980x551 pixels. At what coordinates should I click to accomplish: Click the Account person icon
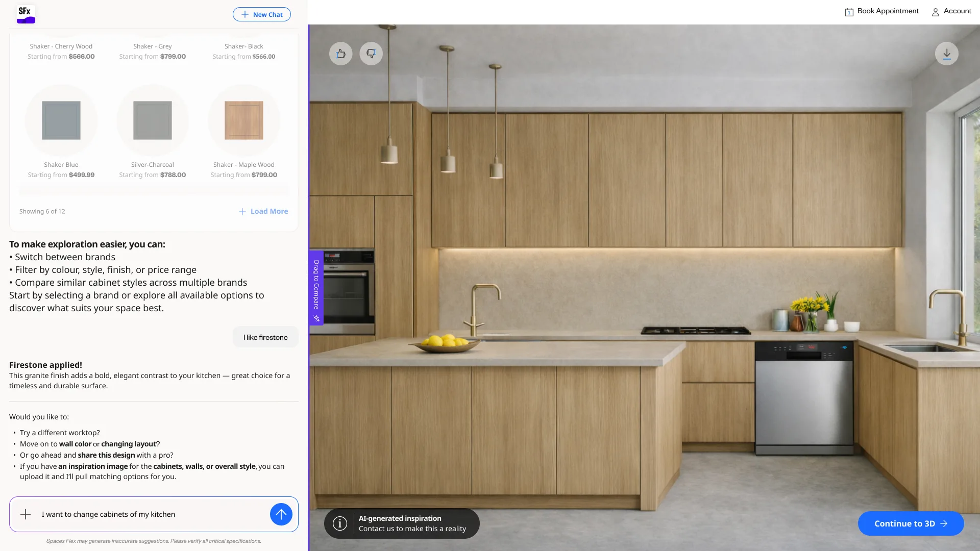pos(936,12)
